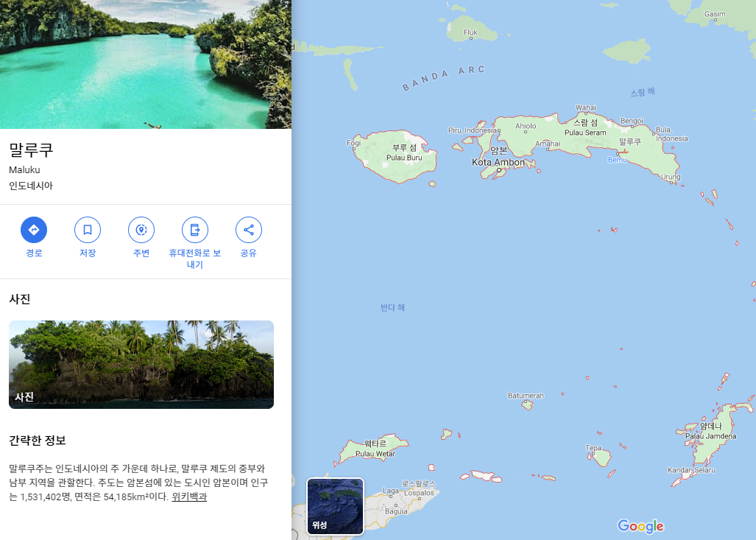
Task: Click the Wahai town label
Action: 586,108
